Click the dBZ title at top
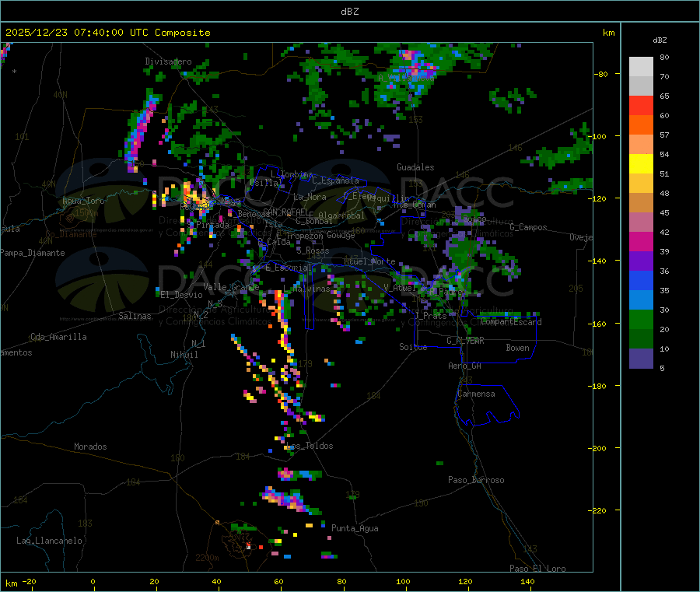Viewport: 700px width, 592px height. click(349, 12)
